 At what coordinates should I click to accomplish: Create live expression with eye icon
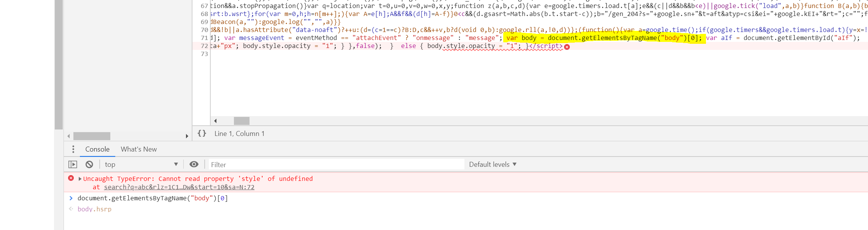(x=194, y=165)
